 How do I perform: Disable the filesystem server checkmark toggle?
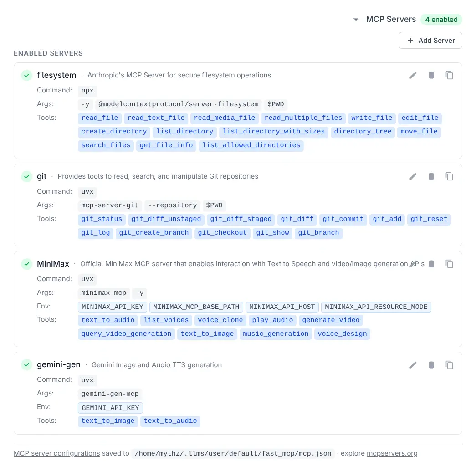pos(27,75)
